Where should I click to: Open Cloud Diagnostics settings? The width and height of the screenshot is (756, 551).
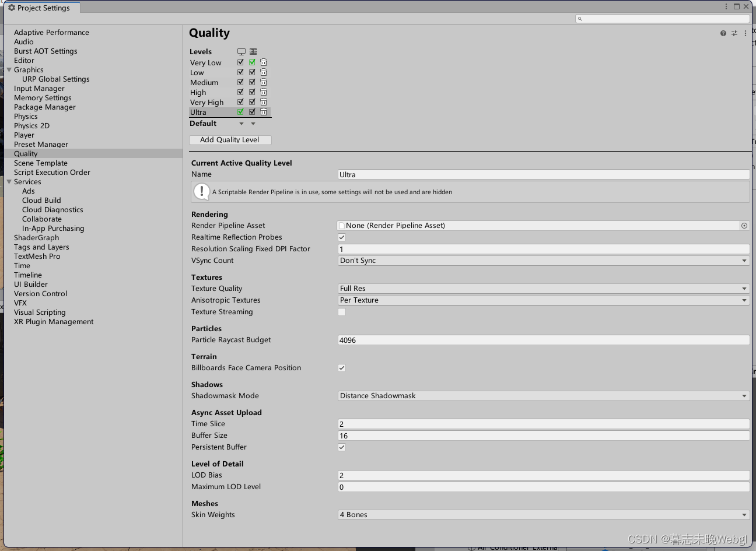click(52, 210)
